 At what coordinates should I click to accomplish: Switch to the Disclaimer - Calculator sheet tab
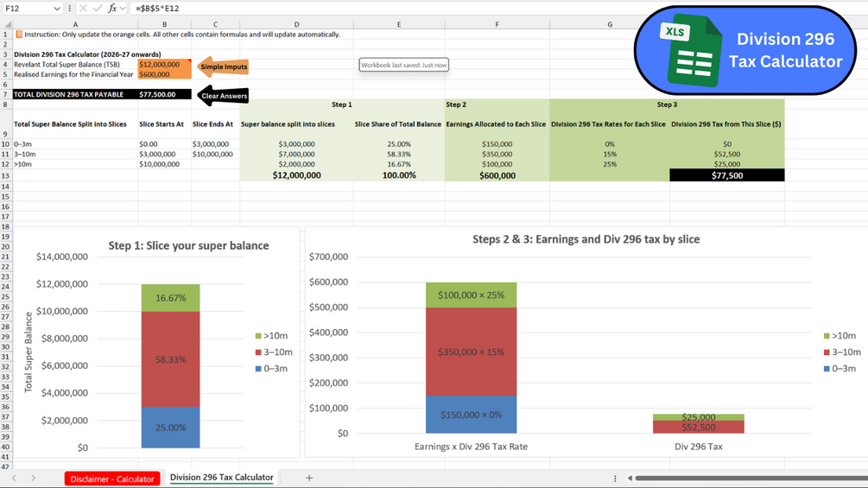[x=111, y=479]
